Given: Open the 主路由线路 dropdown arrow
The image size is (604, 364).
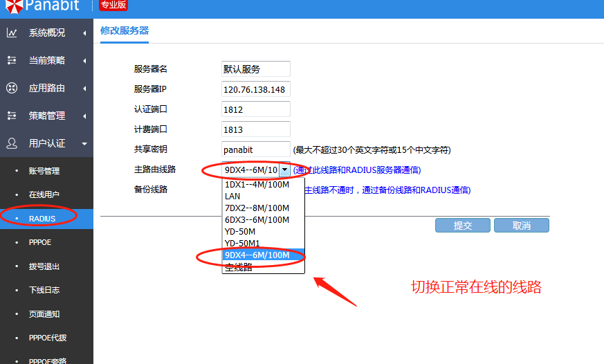Looking at the screenshot, I should 284,170.
